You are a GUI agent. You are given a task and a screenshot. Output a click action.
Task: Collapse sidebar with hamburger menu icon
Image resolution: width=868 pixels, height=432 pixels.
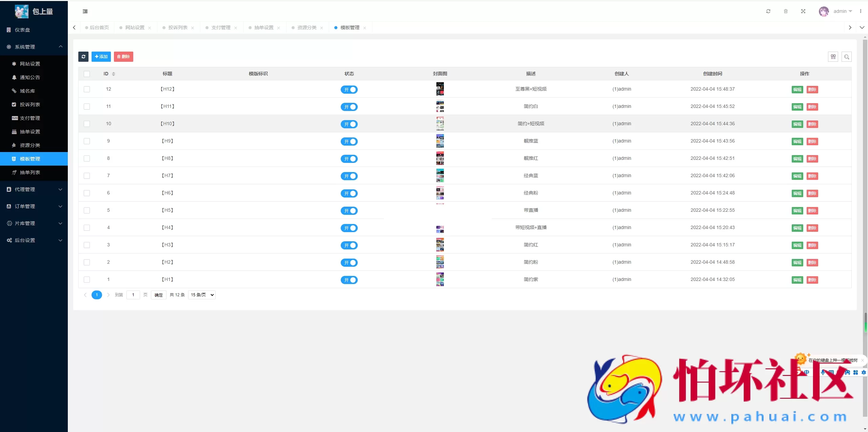(x=85, y=11)
